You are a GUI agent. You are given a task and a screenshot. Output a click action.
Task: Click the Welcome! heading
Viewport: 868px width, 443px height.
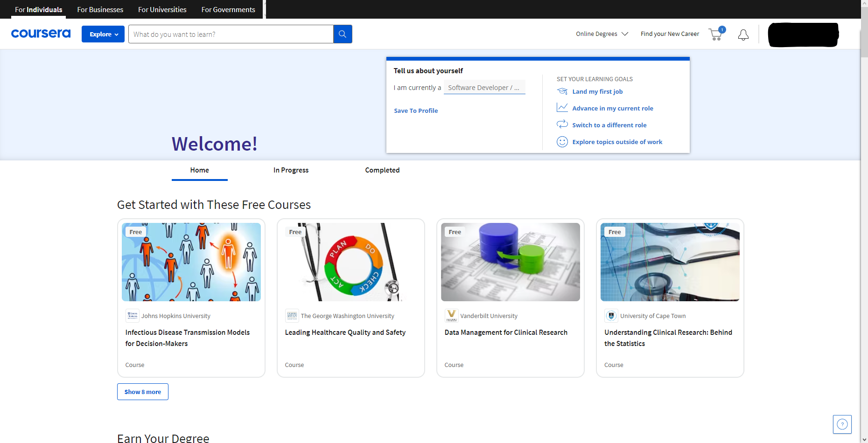click(215, 144)
